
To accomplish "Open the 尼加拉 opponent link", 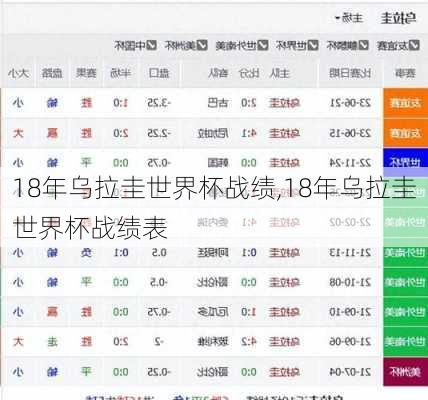I will pyautogui.click(x=213, y=133).
